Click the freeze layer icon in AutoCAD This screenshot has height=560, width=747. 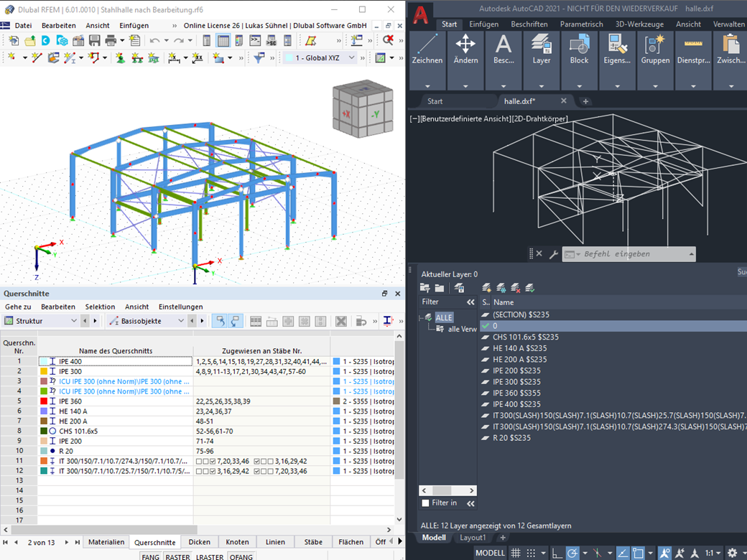(501, 288)
